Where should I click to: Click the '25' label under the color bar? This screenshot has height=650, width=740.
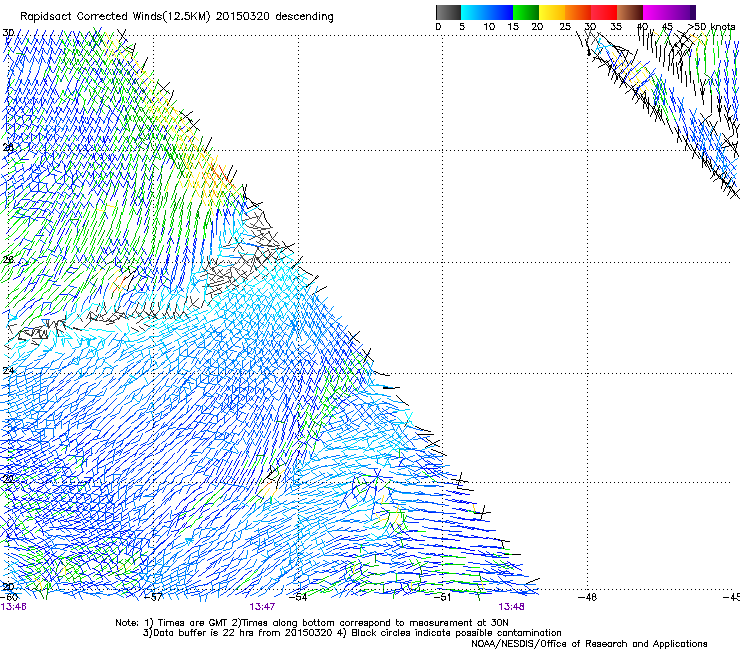point(565,26)
